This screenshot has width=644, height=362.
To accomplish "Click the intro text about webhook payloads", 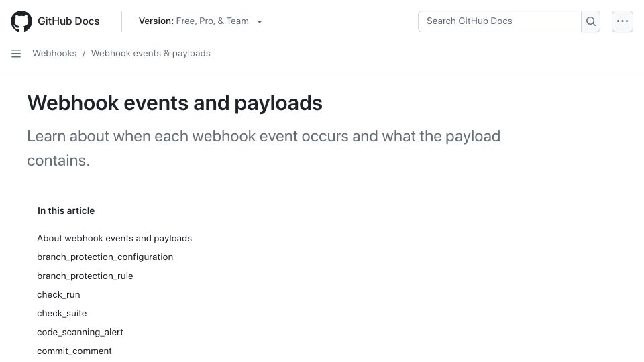I will click(x=264, y=148).
